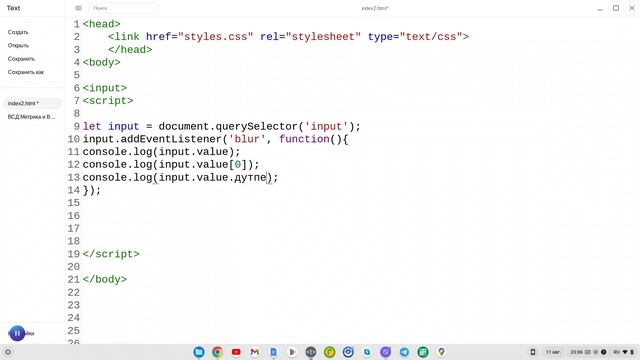Open Google Docs from the shelf
Viewport: 640px width, 360px height.
click(273, 352)
